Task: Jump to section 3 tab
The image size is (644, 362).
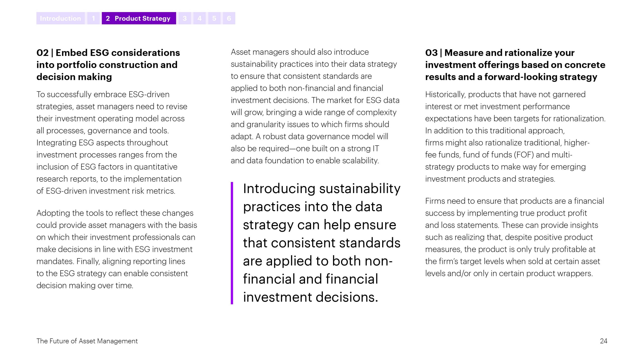Action: (185, 18)
